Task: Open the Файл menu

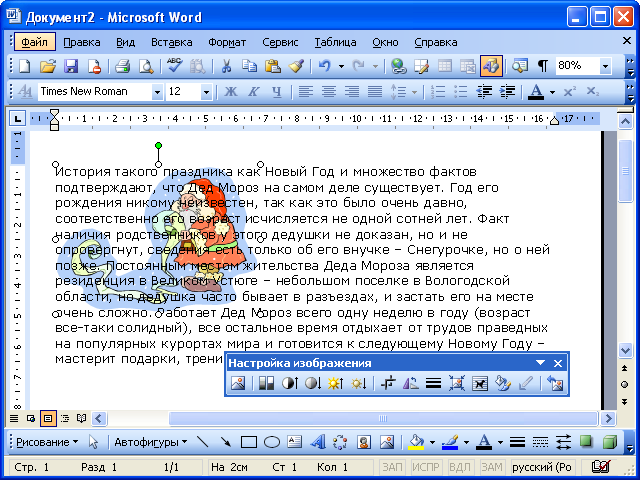Action: tap(35, 42)
